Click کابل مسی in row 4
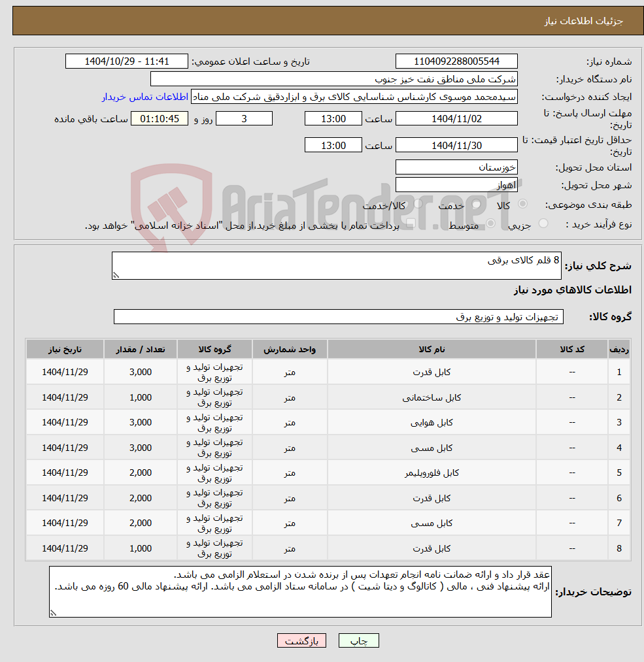 click(x=432, y=448)
